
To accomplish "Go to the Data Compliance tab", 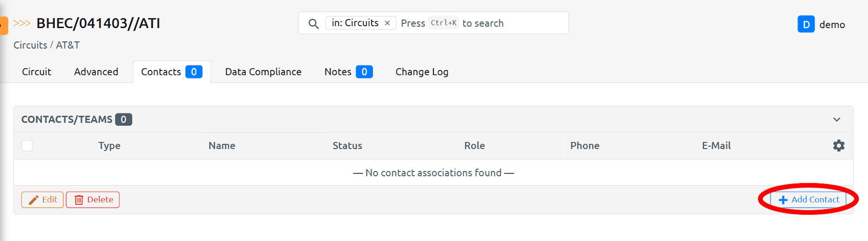I will pos(263,72).
